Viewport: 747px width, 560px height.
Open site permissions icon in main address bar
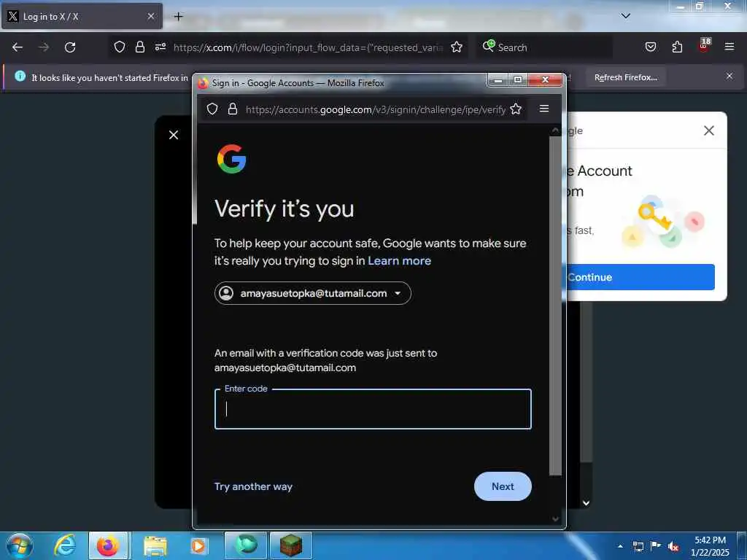click(160, 47)
